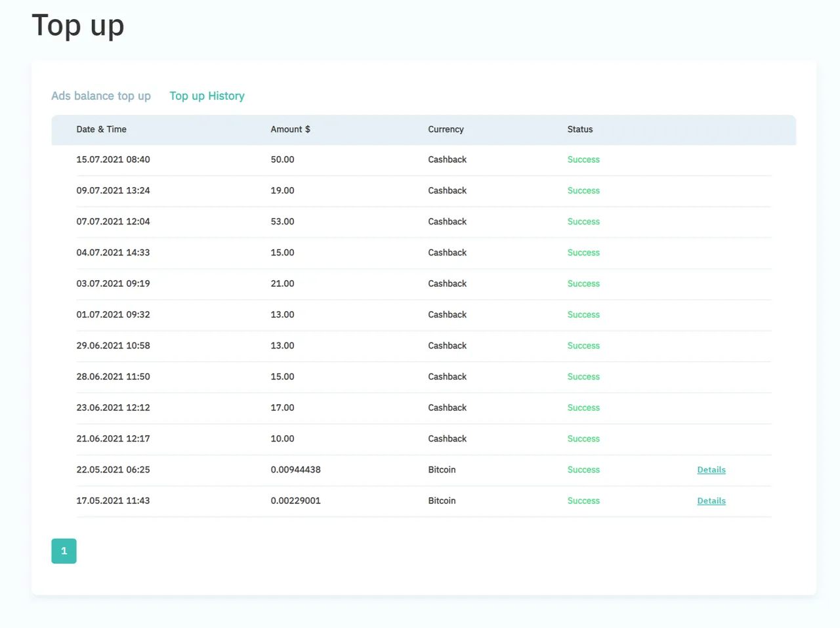Screen dimensions: 840x628
Task: Click Success status in the 03.07.2021 row
Action: [x=583, y=283]
